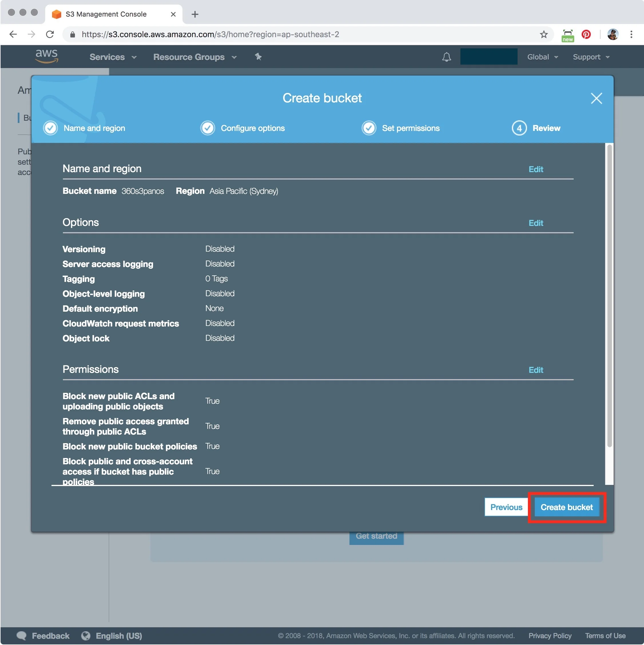The height and width of the screenshot is (645, 644).
Task: Open the notifications bell
Action: (x=446, y=57)
